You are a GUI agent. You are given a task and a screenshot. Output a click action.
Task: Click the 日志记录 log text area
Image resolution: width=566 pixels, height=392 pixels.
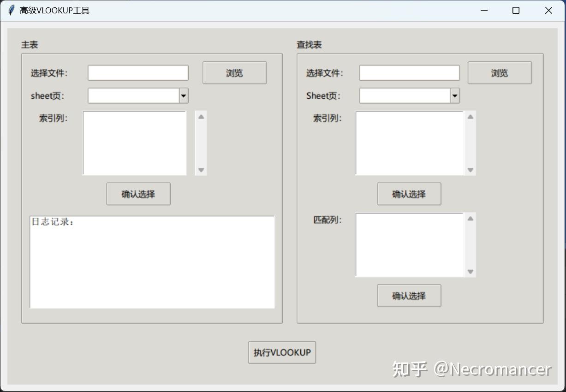(152, 261)
